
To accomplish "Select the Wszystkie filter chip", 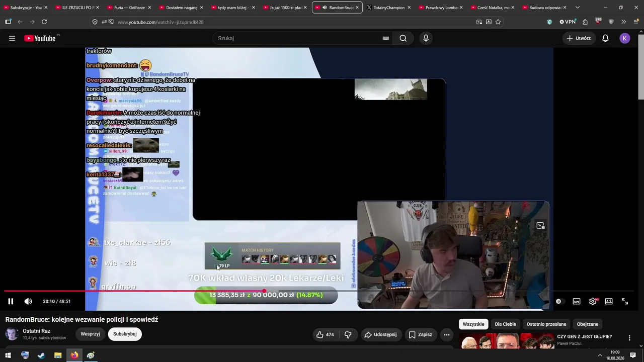I will coord(473,324).
